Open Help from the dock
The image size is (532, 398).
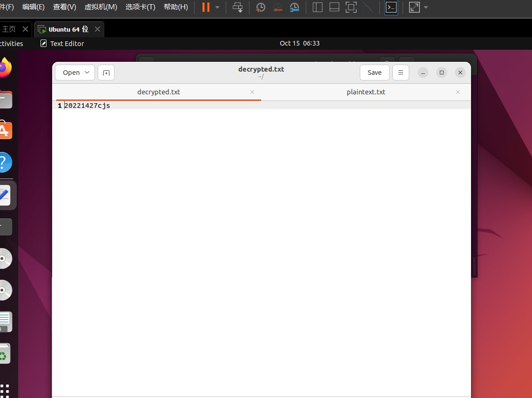(x=6, y=162)
